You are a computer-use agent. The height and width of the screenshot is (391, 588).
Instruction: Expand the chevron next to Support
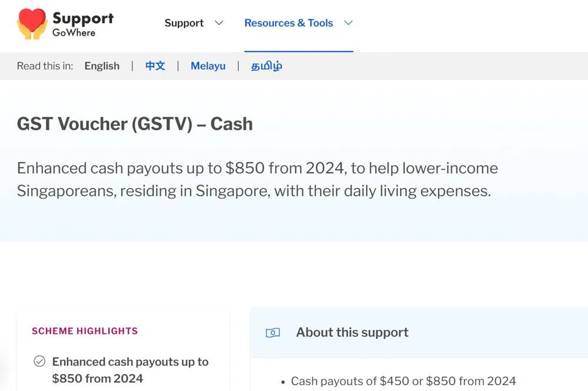[219, 23]
